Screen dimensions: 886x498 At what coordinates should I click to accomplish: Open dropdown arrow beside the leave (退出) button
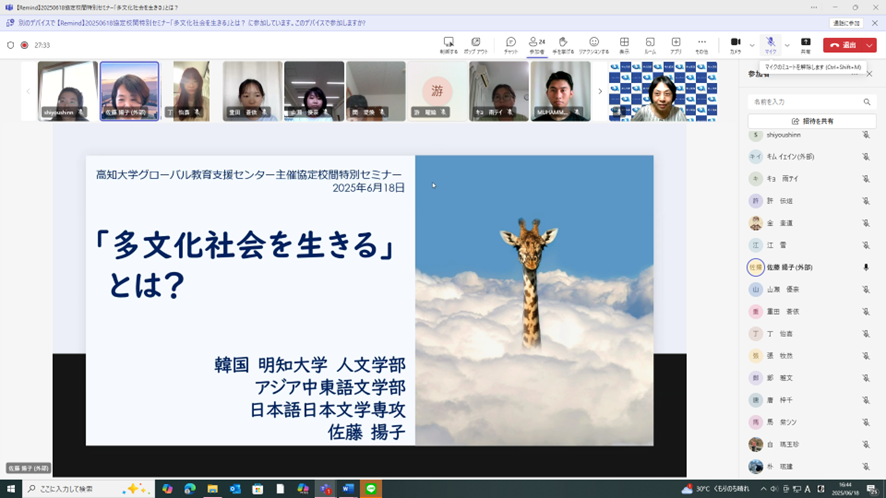click(x=870, y=45)
